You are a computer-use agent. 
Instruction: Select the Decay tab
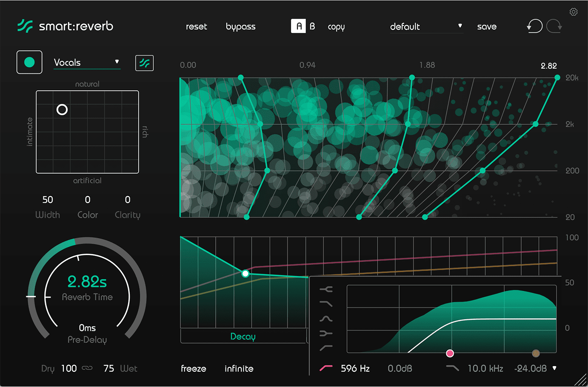243,336
